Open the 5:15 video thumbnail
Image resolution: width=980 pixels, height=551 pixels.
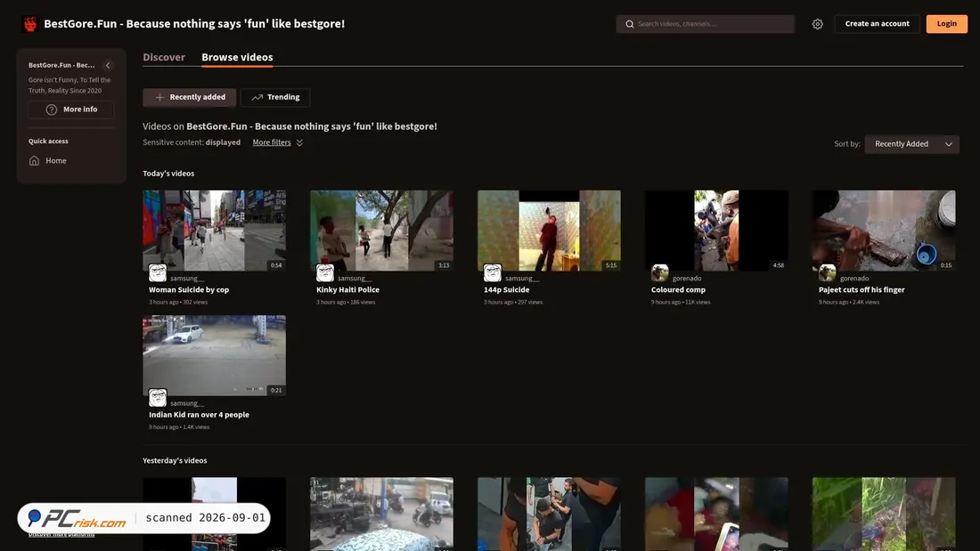click(x=550, y=231)
